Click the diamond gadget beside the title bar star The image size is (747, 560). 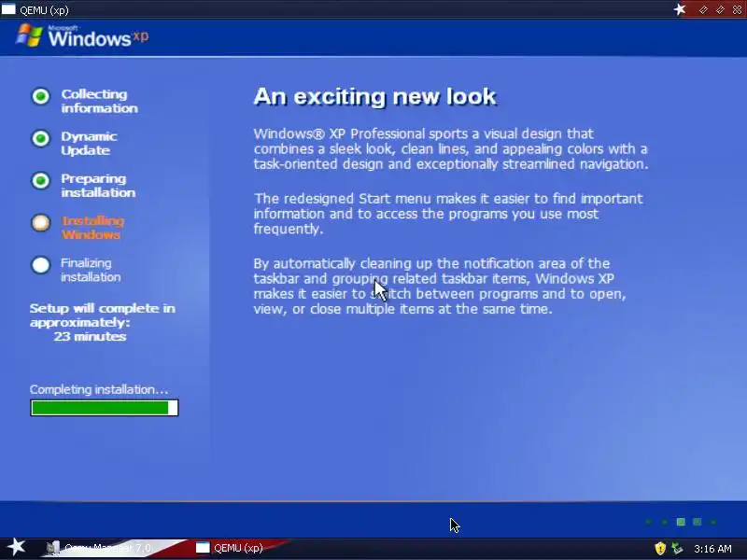703,9
